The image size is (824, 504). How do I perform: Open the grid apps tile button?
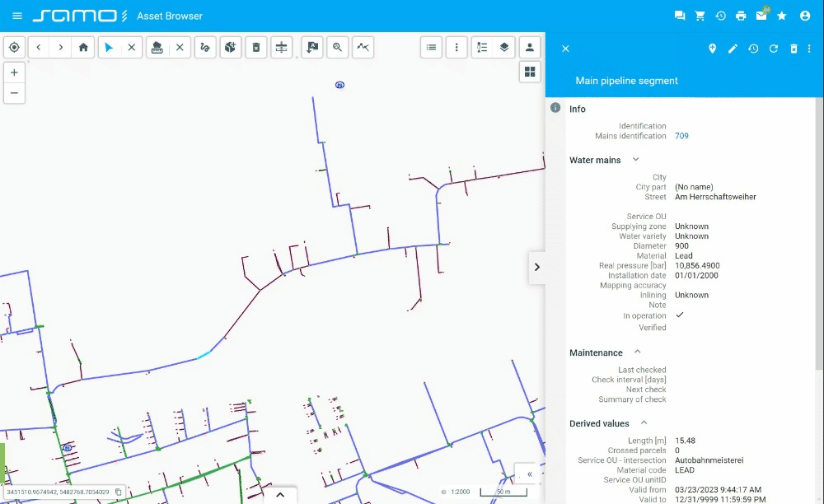coord(530,72)
